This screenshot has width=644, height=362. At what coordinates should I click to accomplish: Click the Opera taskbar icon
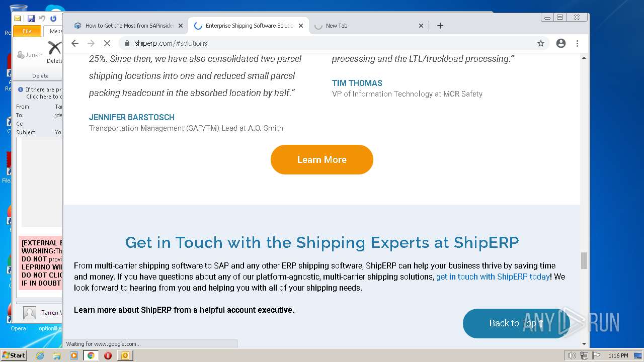click(x=108, y=355)
